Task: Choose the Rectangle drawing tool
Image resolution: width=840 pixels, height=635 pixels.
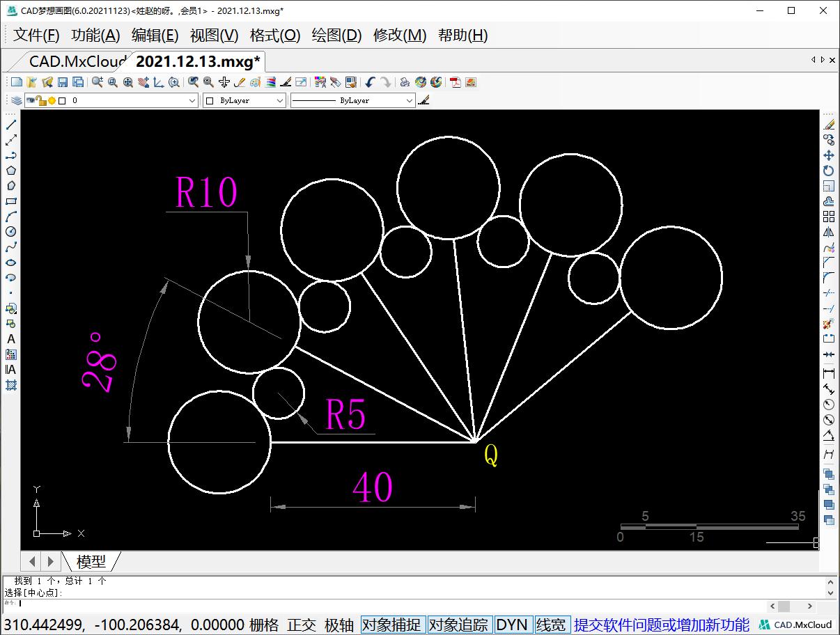Action: [11, 201]
